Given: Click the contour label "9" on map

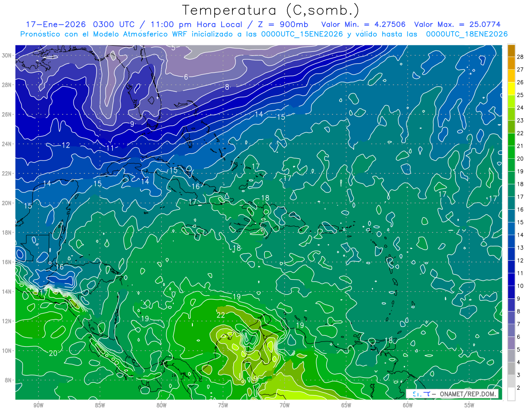Looking at the screenshot, I should point(132,124).
